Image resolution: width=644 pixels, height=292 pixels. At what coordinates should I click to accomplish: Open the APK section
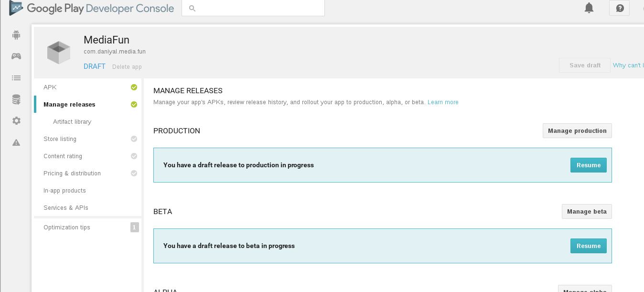point(88,87)
